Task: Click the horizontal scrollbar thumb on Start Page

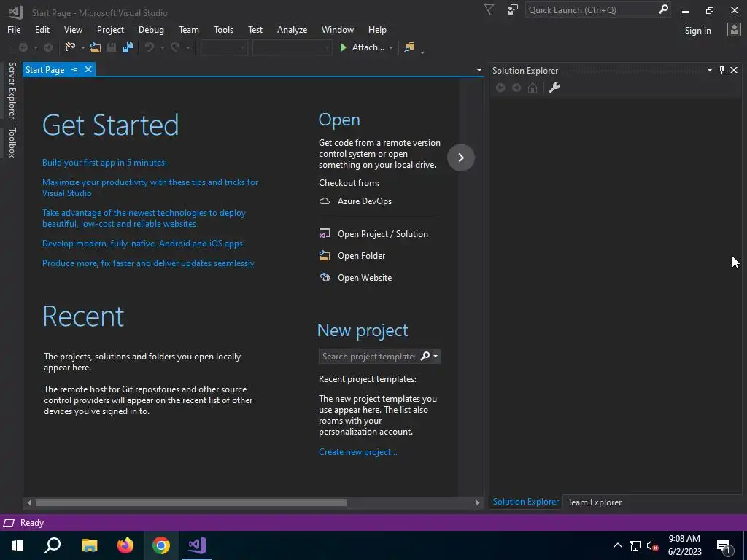Action: [x=190, y=502]
